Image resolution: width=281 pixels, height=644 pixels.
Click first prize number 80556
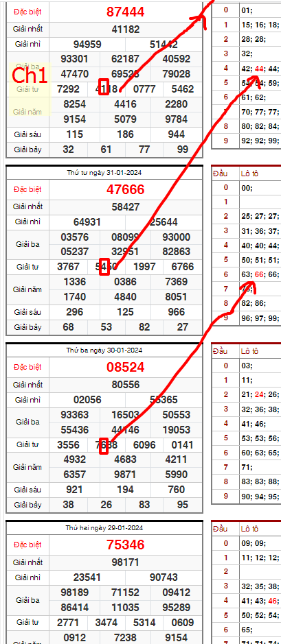click(126, 385)
